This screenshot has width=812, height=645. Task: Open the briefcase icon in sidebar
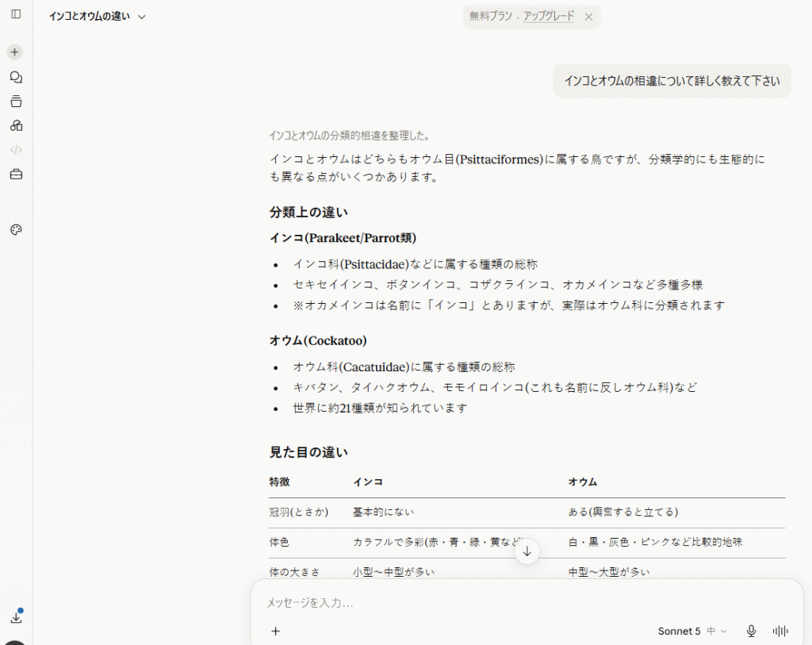(x=16, y=174)
